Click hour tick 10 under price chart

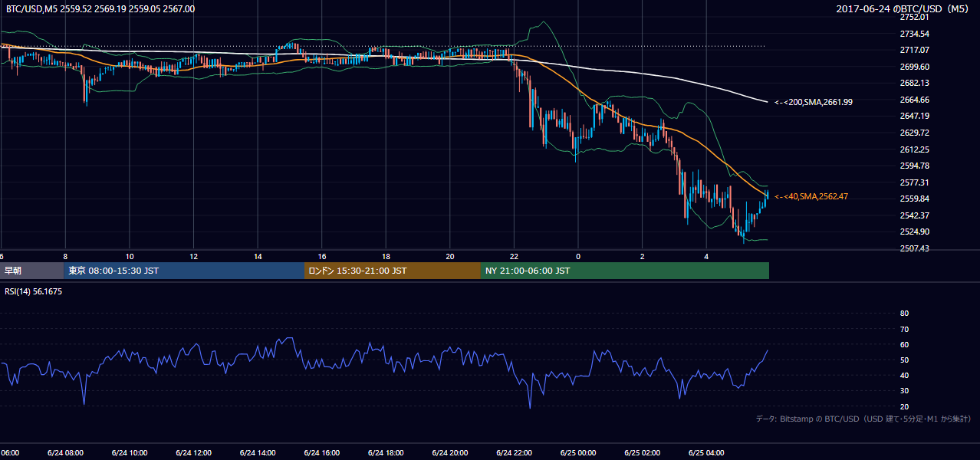point(130,256)
